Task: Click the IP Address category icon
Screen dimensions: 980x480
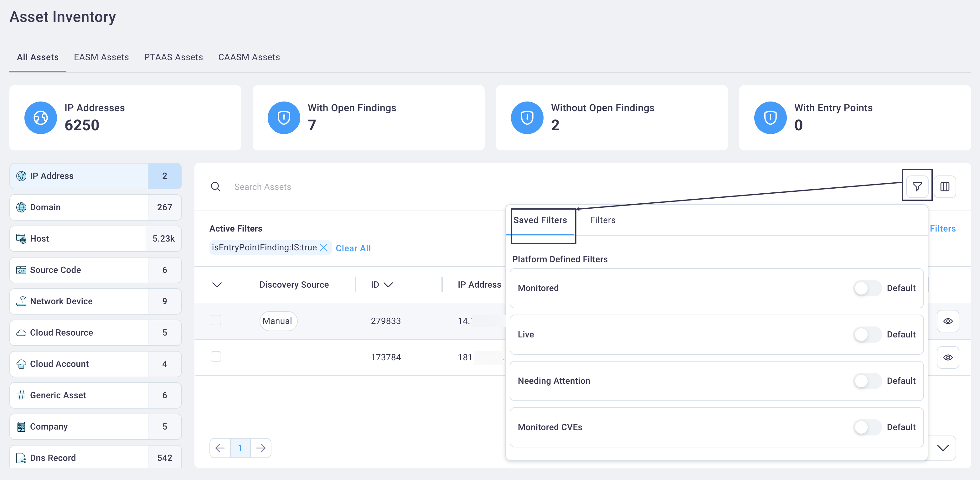Action: [21, 176]
